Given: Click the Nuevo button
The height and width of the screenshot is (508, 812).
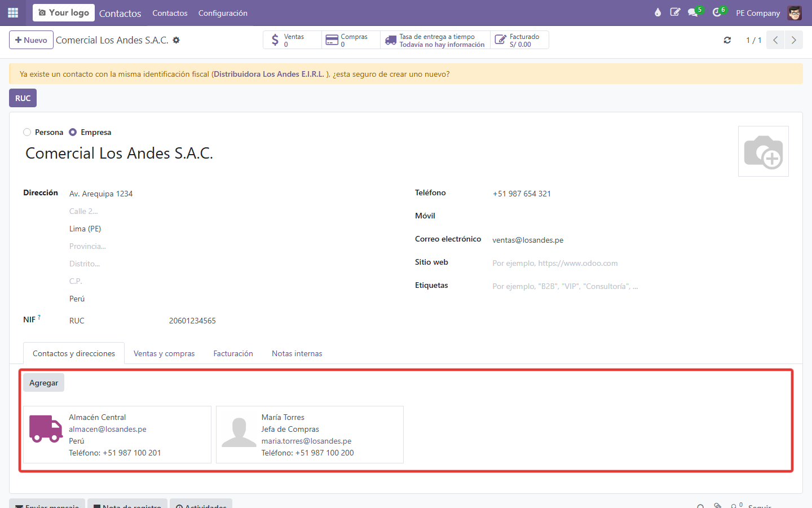Looking at the screenshot, I should [31, 40].
